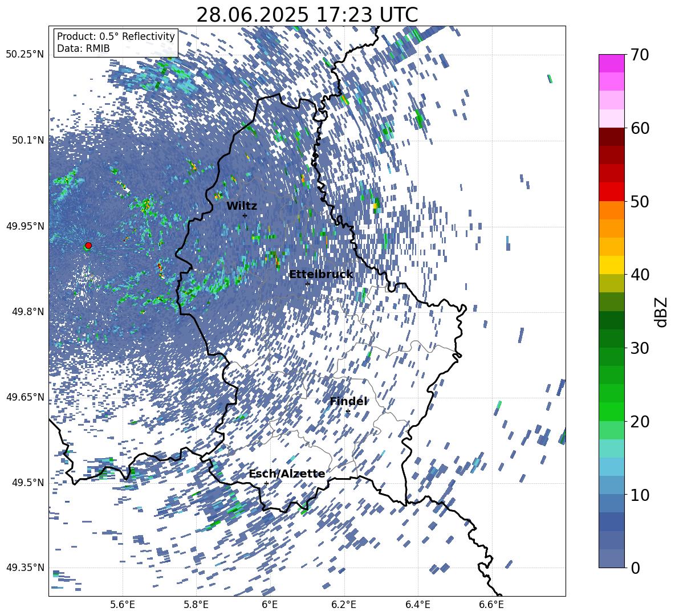Click the 6.2°E longitude label

click(x=344, y=605)
